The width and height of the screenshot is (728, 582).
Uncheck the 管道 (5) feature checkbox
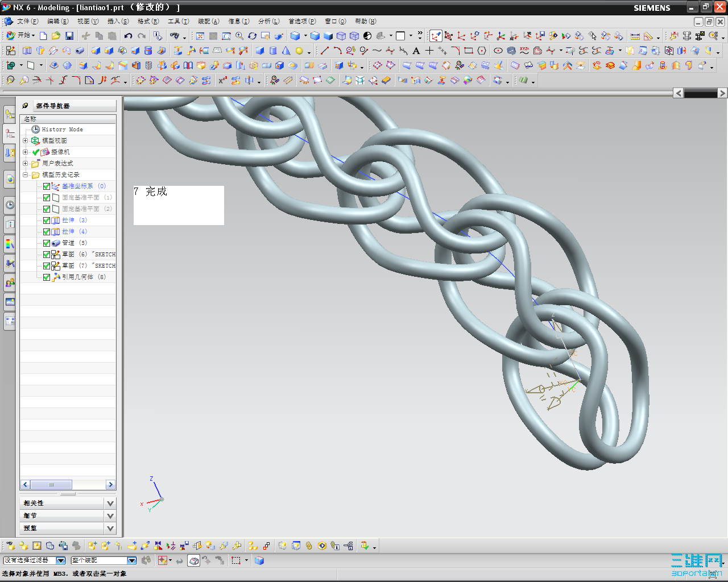pos(47,243)
